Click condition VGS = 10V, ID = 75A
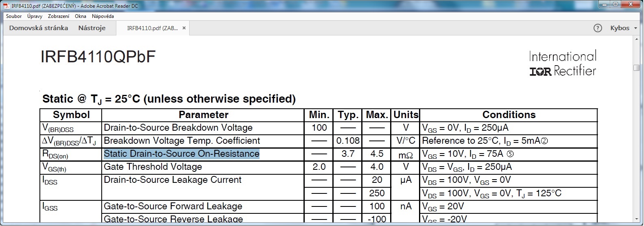 coord(468,154)
